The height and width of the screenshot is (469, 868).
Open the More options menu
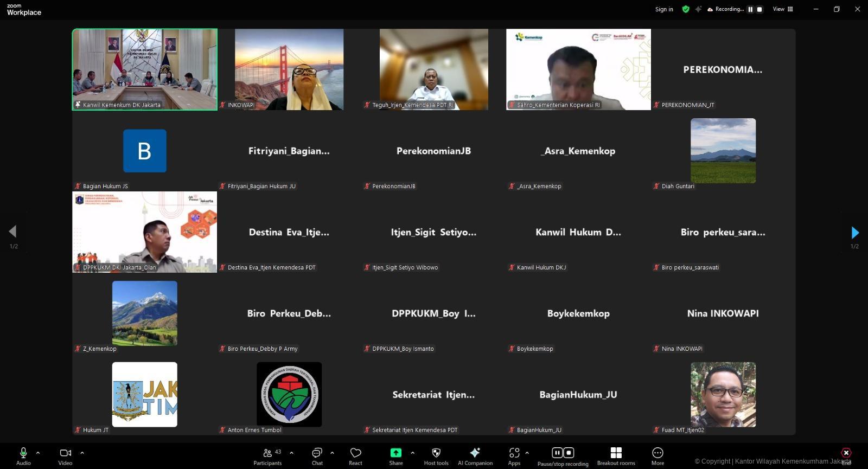click(x=658, y=455)
